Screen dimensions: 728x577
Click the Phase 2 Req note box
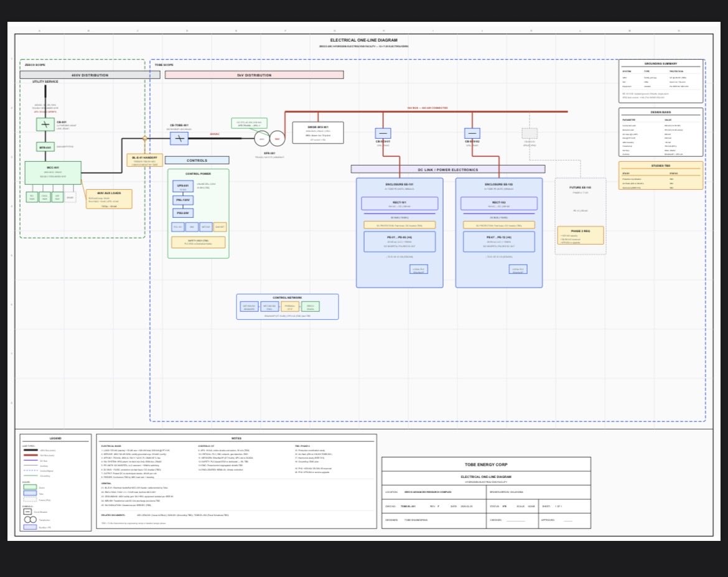[x=581, y=235]
